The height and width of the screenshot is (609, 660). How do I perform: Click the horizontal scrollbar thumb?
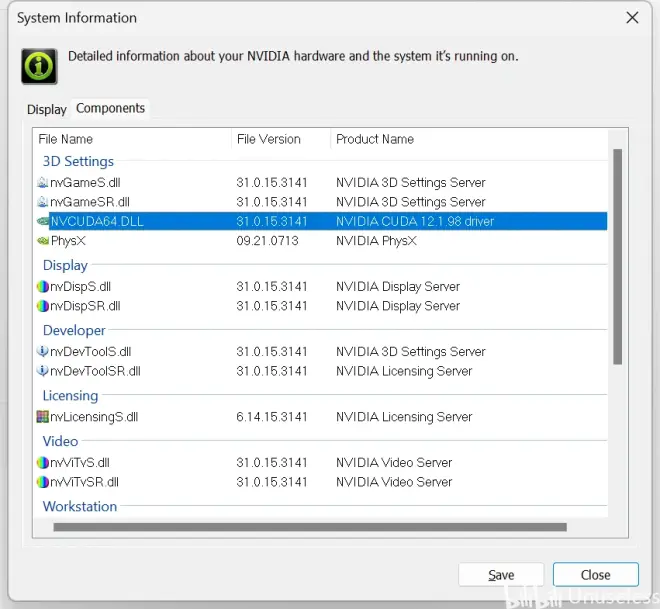tap(310, 527)
